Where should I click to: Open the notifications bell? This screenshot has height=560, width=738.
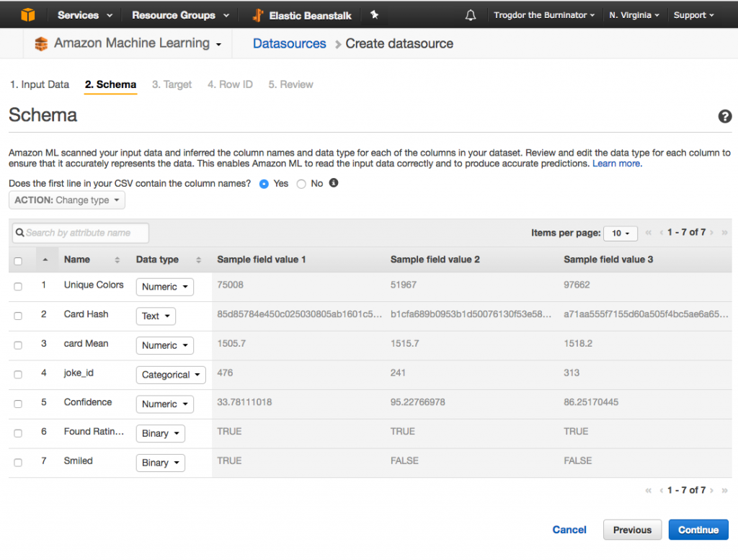(x=470, y=16)
